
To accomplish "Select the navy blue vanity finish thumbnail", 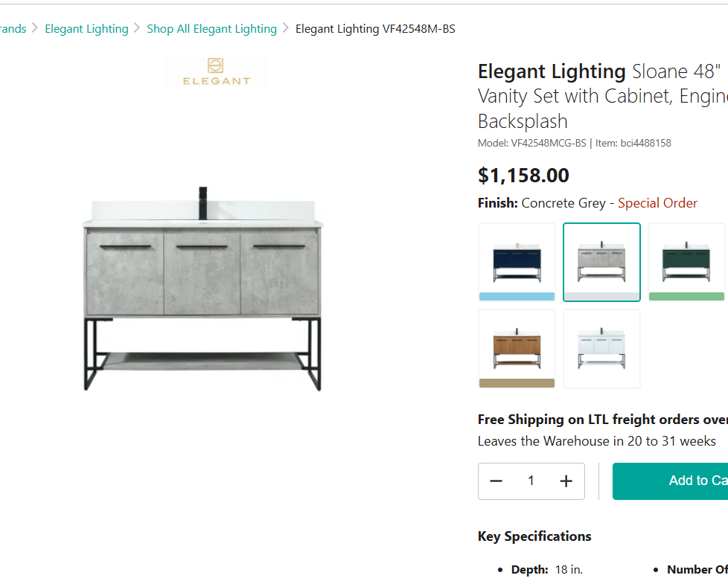I will click(x=517, y=257).
